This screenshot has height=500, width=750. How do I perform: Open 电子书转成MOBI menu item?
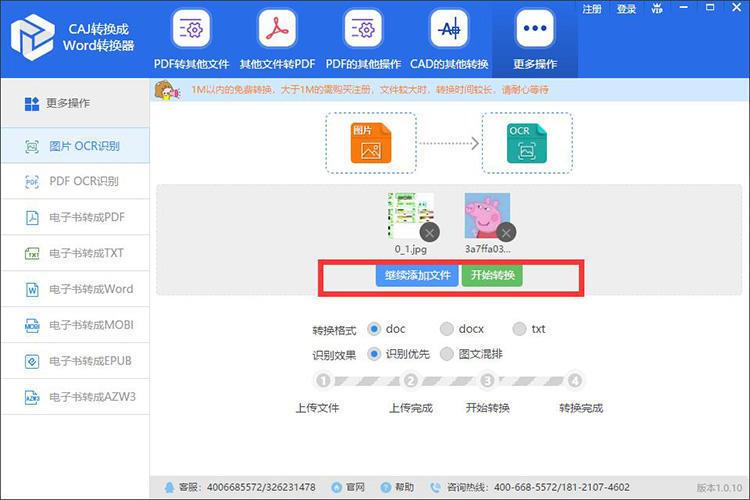(x=75, y=325)
